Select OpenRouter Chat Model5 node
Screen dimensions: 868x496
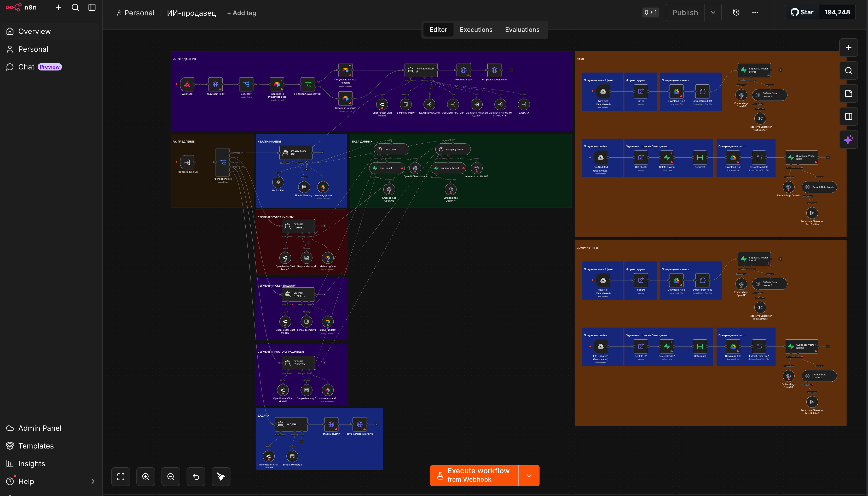coord(382,104)
